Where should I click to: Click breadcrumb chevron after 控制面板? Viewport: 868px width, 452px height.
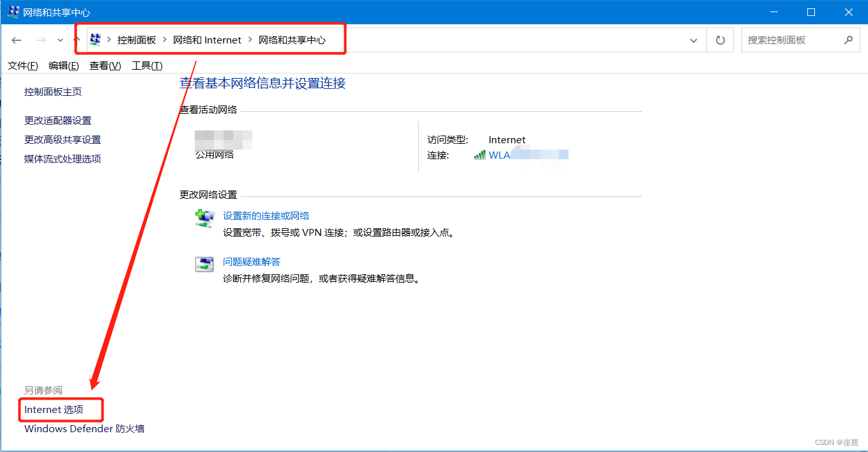(165, 40)
